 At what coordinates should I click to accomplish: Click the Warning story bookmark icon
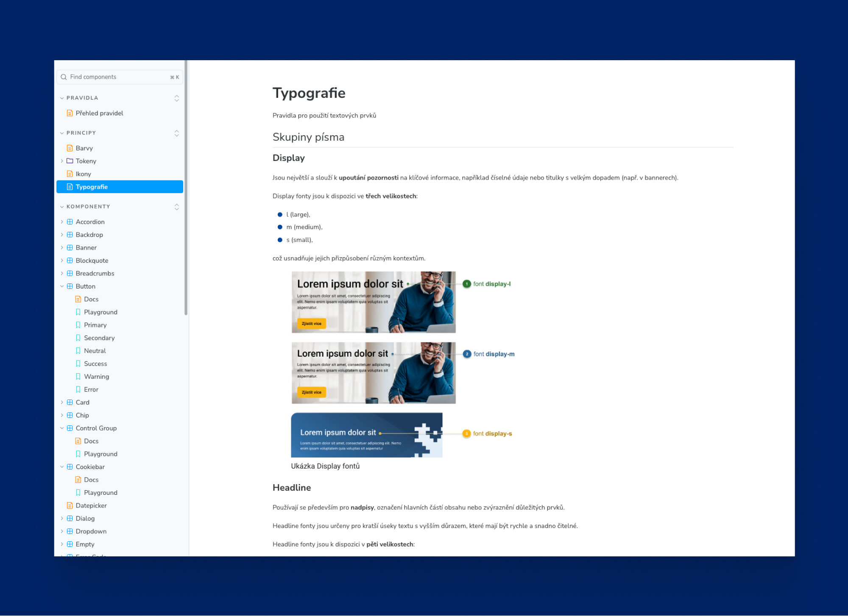click(x=78, y=377)
